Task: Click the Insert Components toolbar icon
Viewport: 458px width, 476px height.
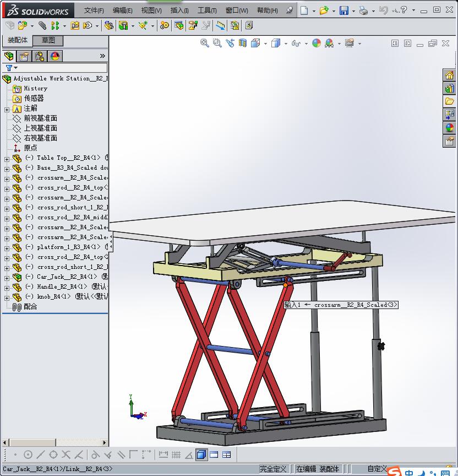Action: [x=23, y=25]
